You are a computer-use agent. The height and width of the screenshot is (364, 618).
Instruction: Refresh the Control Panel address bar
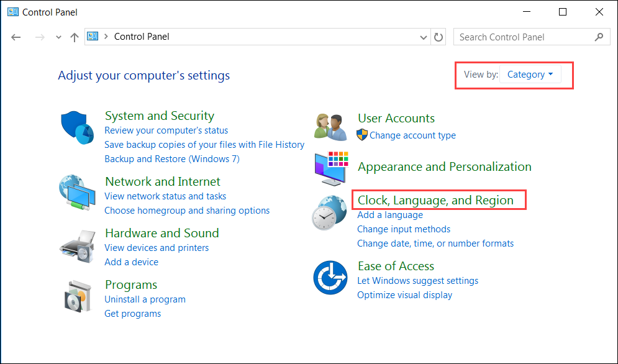(439, 37)
